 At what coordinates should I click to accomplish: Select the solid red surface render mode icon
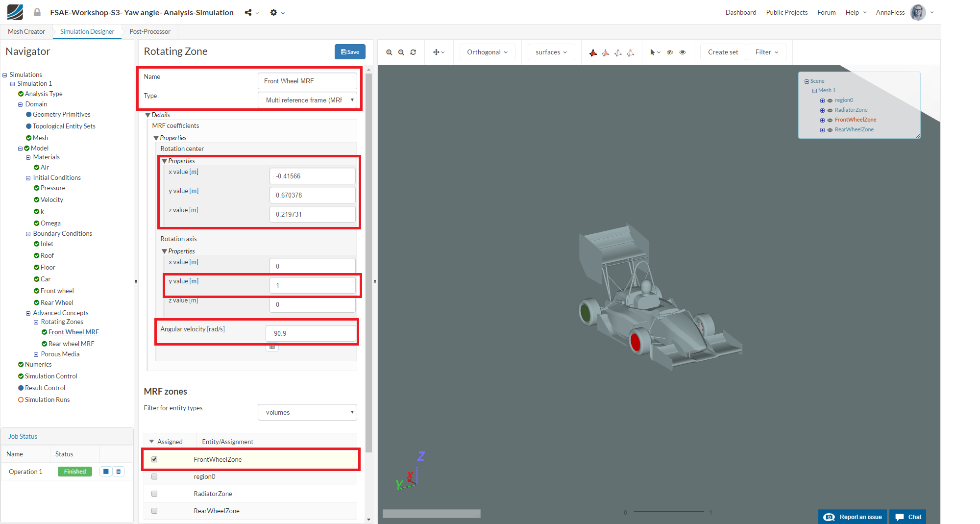point(593,52)
